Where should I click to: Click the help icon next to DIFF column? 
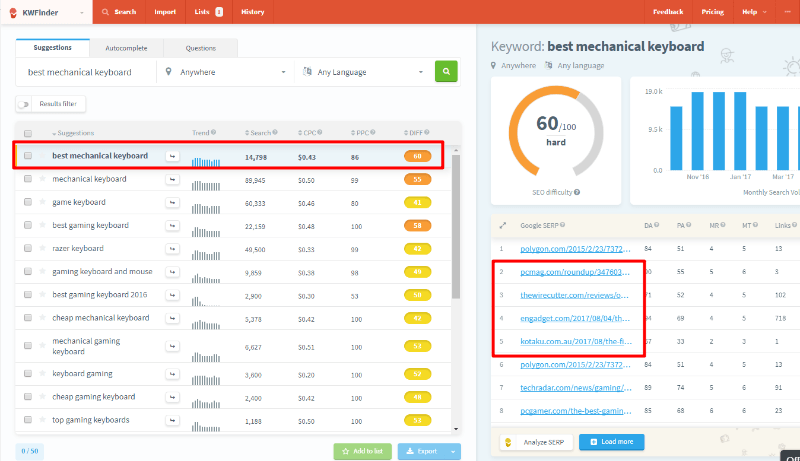427,132
